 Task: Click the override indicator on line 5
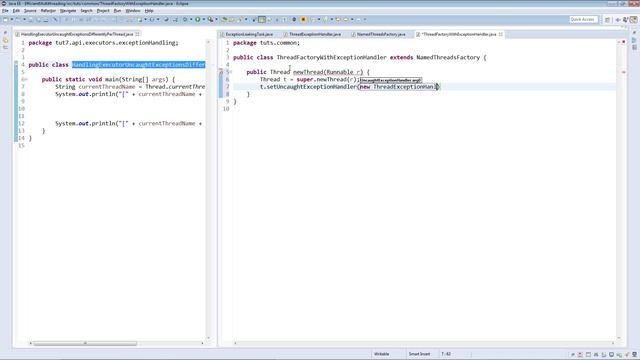[221, 72]
